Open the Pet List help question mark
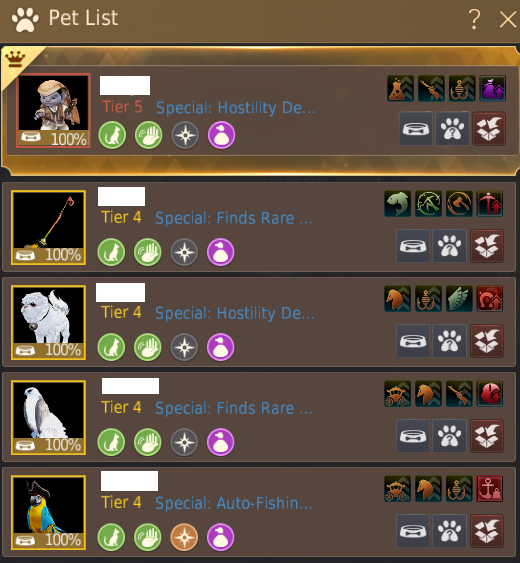Screen dimensions: 520x563 tap(474, 19)
